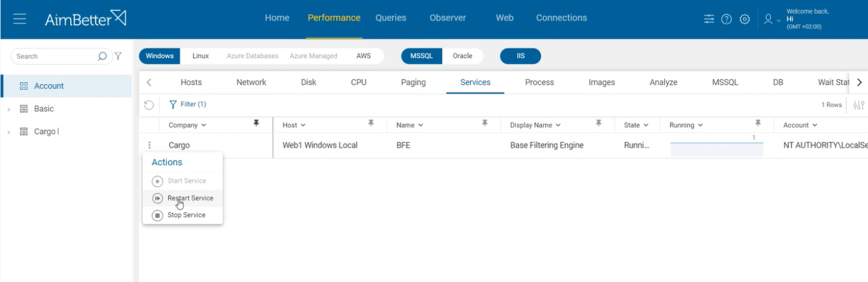Open the column settings sliders icon
The width and height of the screenshot is (868, 282).
pos(858,105)
